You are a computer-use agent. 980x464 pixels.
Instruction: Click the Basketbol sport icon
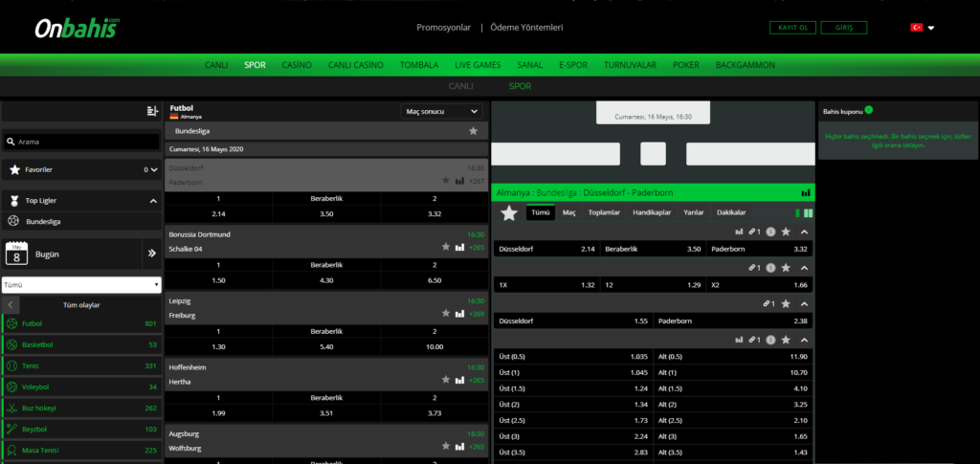pyautogui.click(x=11, y=344)
